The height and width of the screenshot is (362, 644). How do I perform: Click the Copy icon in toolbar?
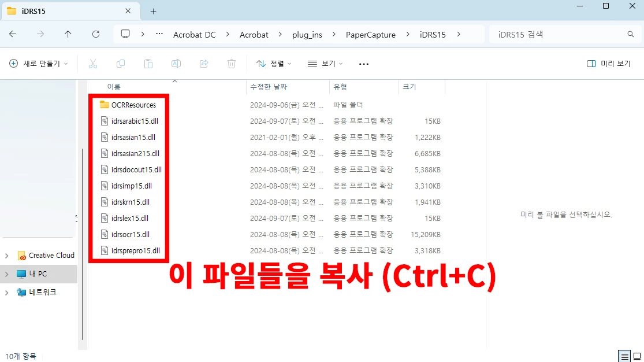click(121, 64)
